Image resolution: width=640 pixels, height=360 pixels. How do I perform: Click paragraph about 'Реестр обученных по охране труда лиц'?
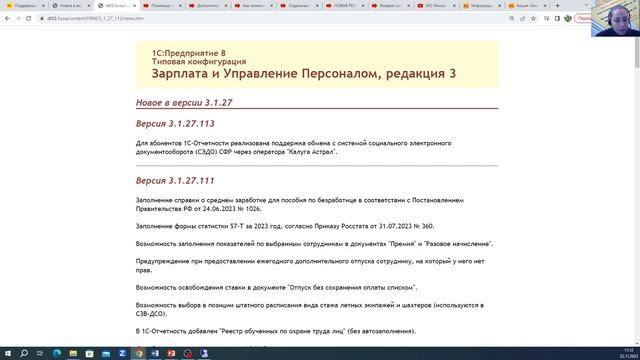[276, 331]
